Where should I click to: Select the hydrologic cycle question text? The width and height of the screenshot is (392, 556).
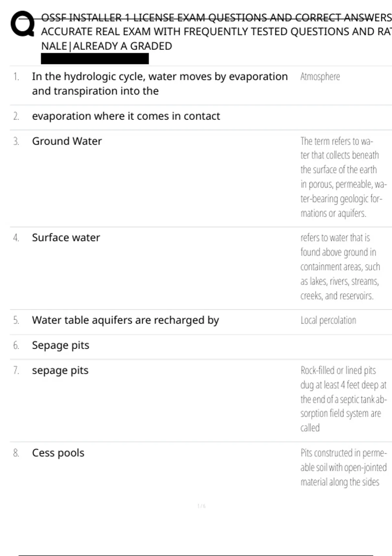160,84
